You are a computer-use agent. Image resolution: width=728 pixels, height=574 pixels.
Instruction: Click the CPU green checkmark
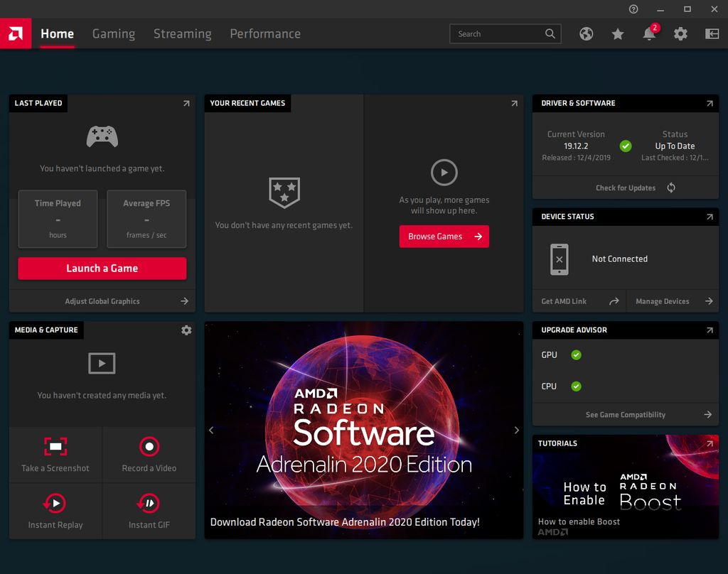coord(576,386)
